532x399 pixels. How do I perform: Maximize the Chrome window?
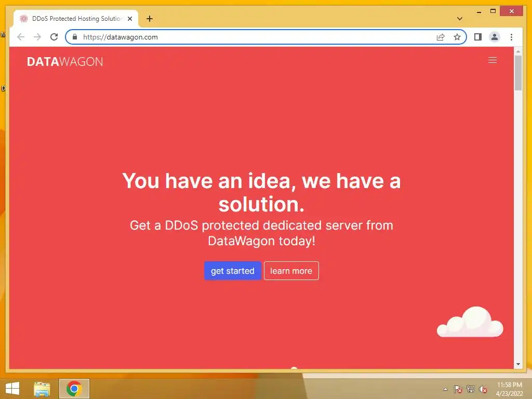coord(493,11)
